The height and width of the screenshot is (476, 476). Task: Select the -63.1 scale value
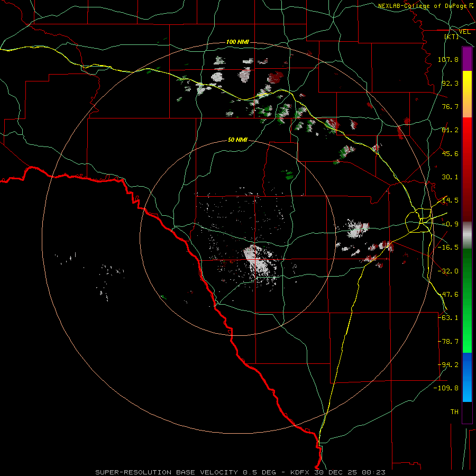point(448,317)
